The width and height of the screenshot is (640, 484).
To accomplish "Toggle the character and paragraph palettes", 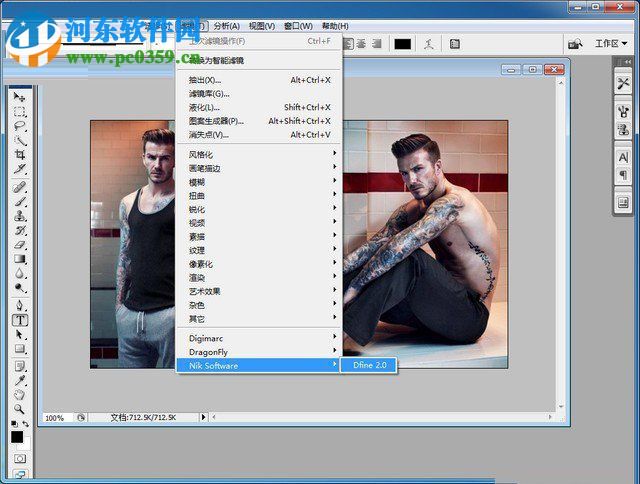I will tap(455, 44).
